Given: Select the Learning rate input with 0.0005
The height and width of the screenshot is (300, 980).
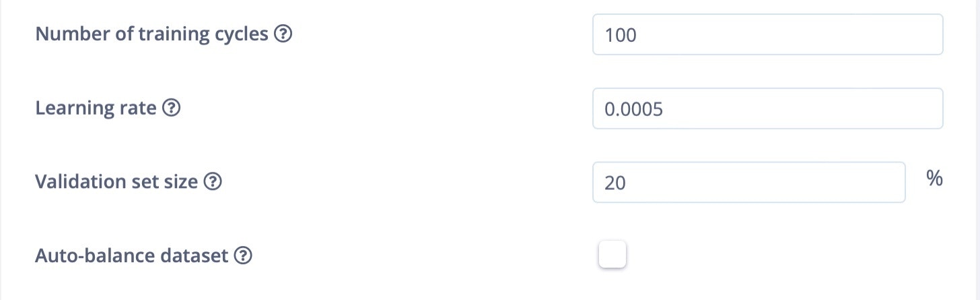Looking at the screenshot, I should (x=767, y=109).
